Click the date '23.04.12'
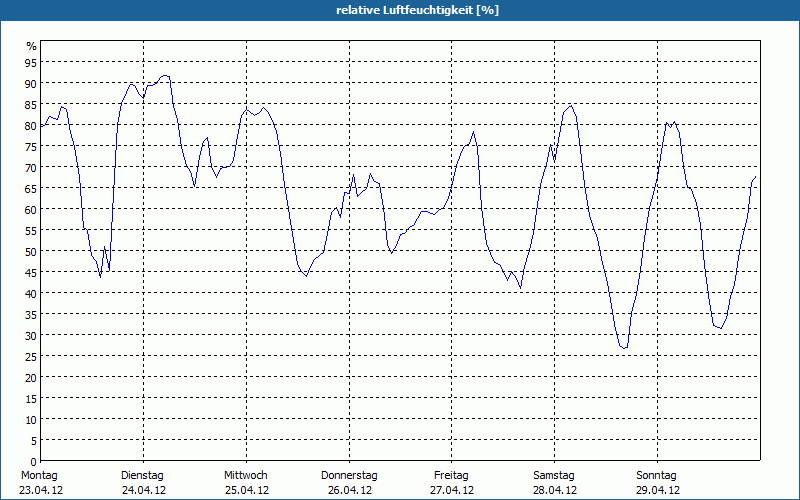Screen dimensions: 800x500 (x=41, y=490)
